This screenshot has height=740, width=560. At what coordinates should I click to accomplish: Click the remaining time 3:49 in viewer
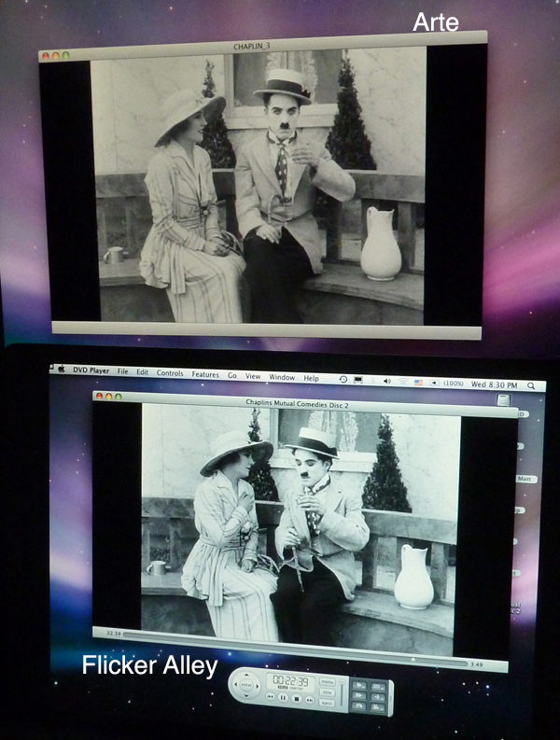[476, 664]
